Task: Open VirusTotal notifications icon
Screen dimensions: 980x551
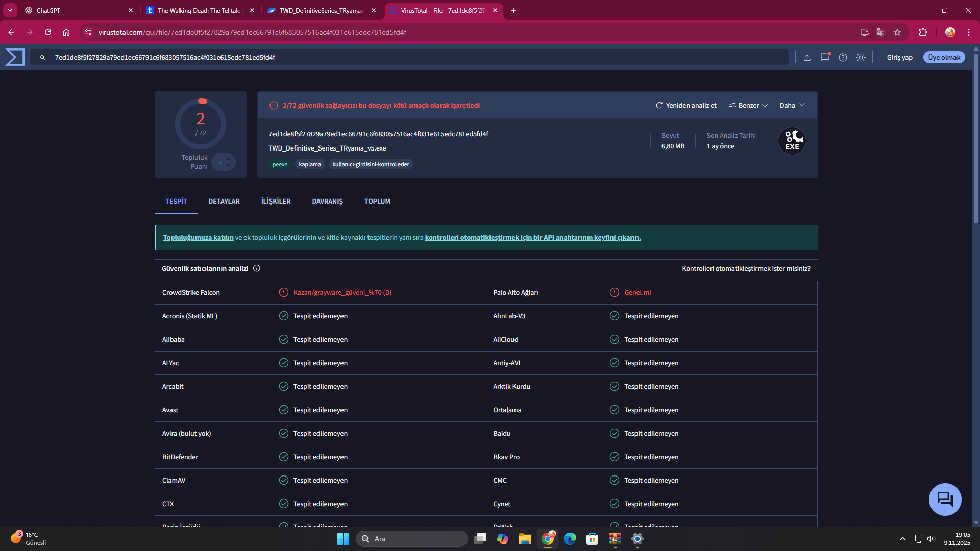Action: click(825, 57)
